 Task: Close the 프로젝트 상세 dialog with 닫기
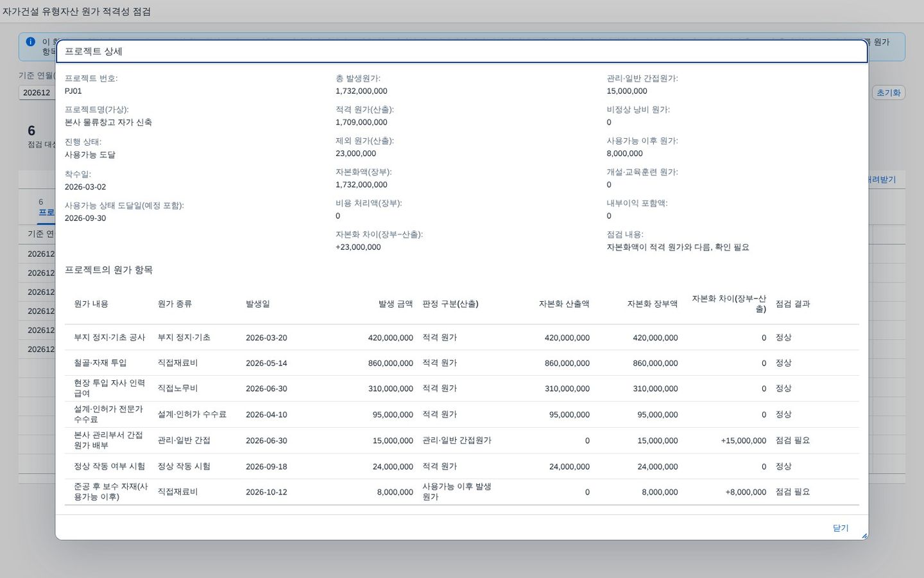click(840, 528)
